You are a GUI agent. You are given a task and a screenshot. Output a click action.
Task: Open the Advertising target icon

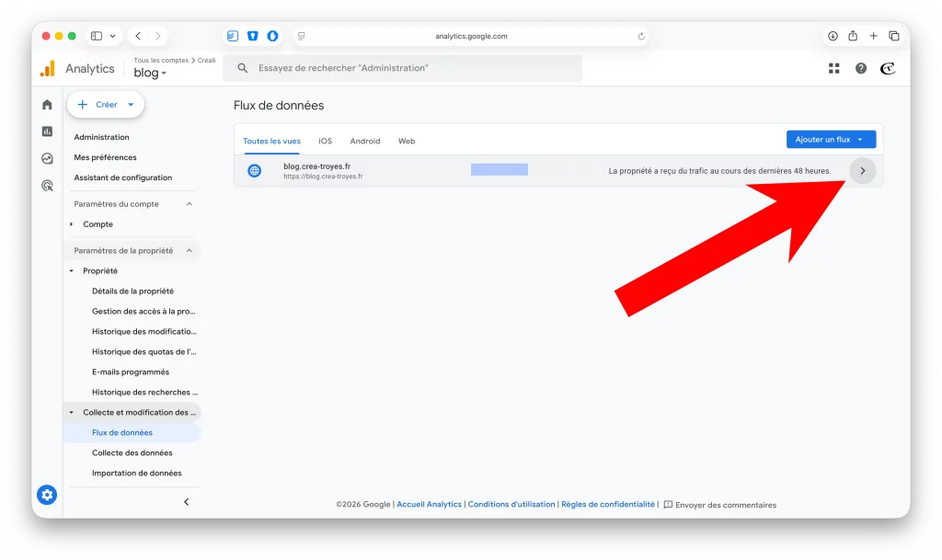[47, 185]
